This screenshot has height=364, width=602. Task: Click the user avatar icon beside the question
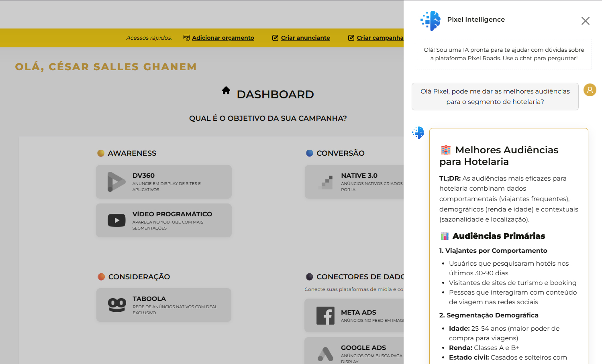pos(590,90)
